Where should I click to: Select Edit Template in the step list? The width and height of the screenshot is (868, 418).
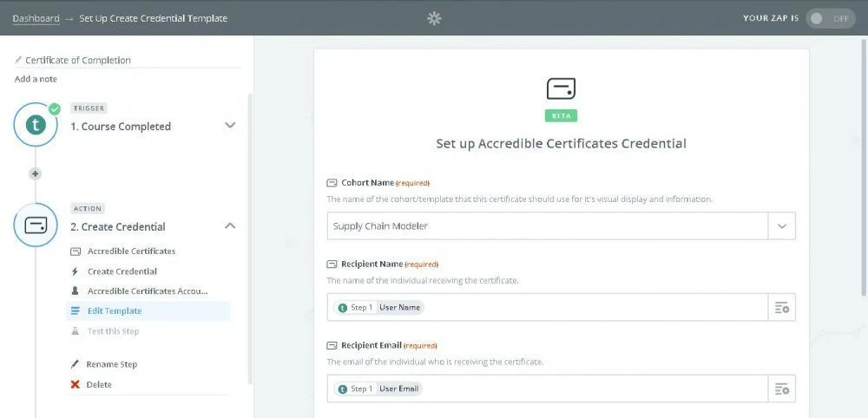pos(114,310)
